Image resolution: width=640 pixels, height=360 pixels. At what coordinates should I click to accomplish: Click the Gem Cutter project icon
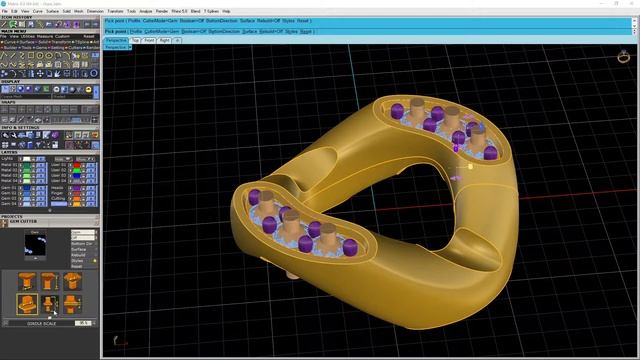pyautogui.click(x=4, y=223)
